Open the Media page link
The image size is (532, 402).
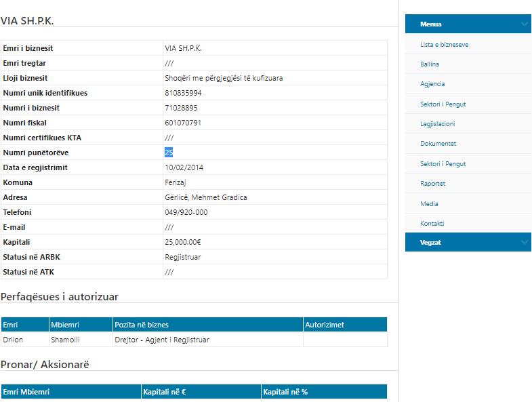tap(429, 203)
